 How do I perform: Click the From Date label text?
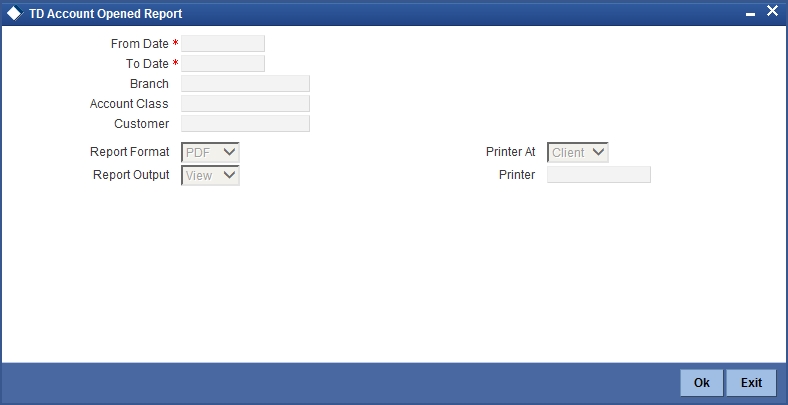(140, 44)
